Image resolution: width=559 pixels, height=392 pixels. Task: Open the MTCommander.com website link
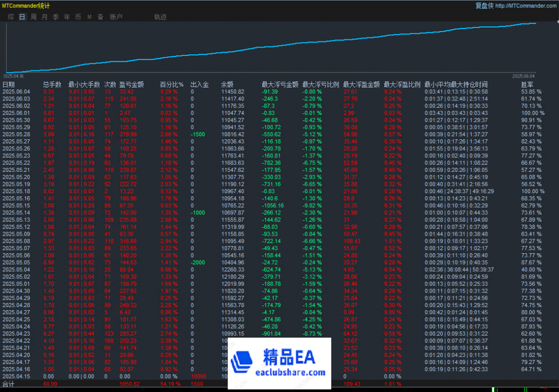click(526, 6)
